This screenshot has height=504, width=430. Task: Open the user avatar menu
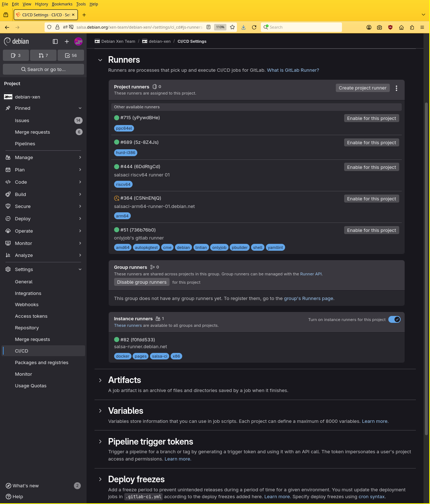[78, 42]
